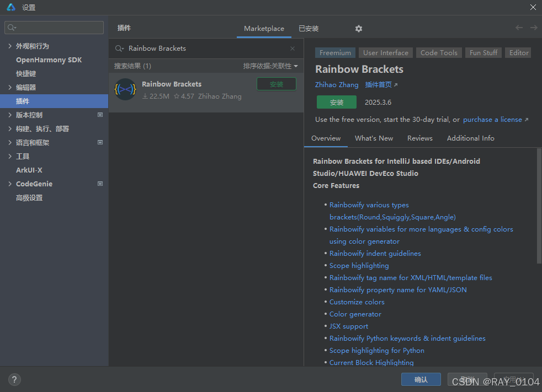This screenshot has width=542, height=392.
Task: Click the green 安装 button in plugin details
Action: 337,102
